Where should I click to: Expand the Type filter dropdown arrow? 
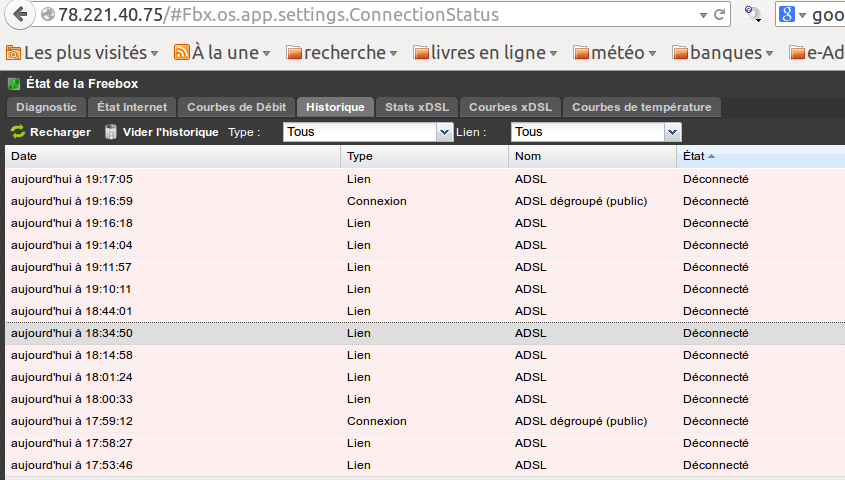tap(444, 132)
